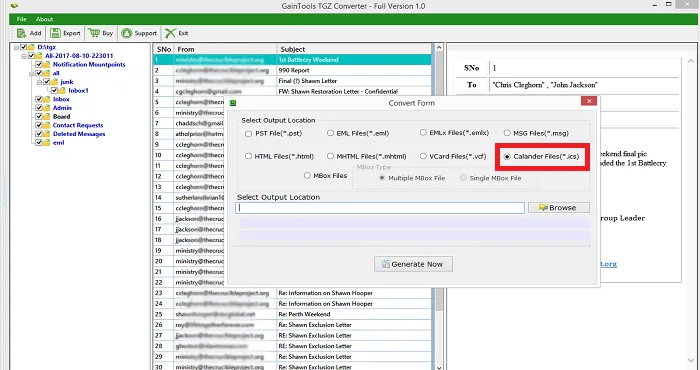Close the Convert Form dialog
Image resolution: width=700 pixels, height=370 pixels.
(x=589, y=101)
